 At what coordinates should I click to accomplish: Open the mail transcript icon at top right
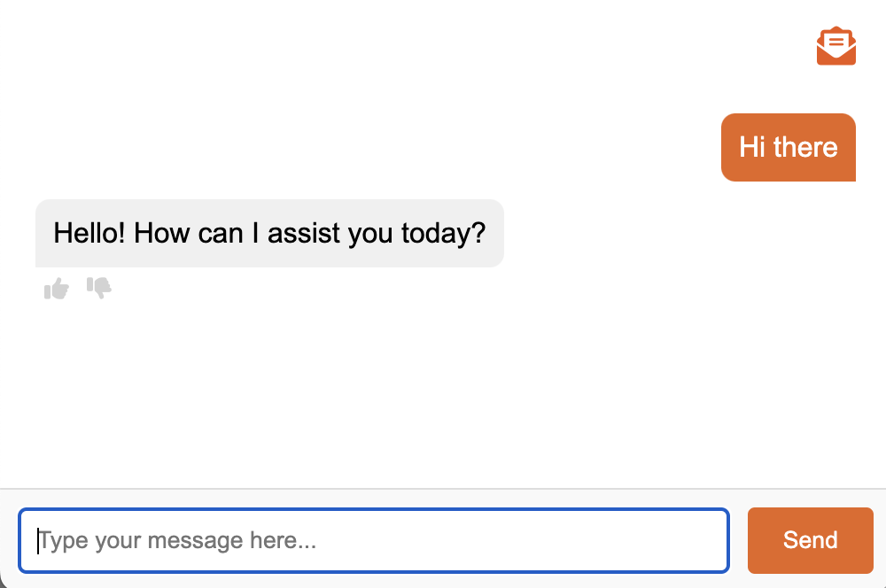(835, 46)
